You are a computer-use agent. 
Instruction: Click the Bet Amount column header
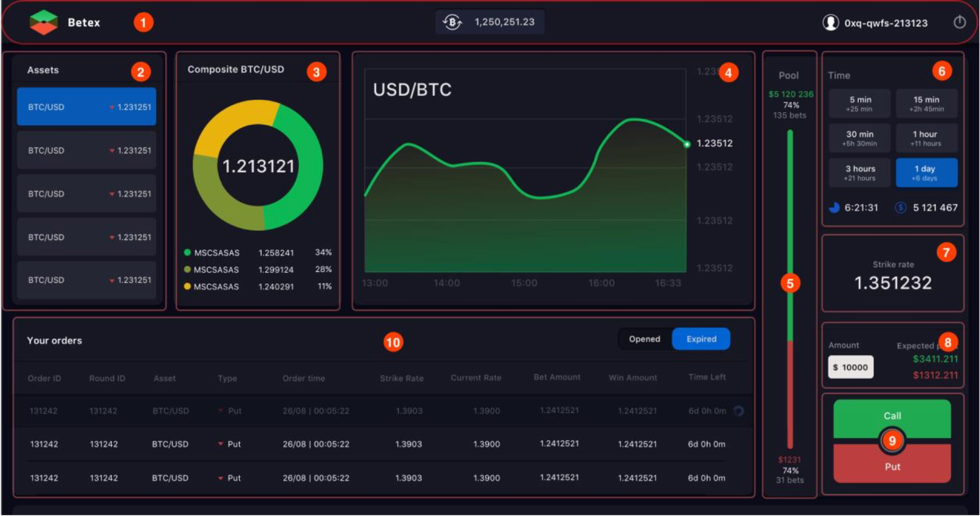[x=557, y=377]
